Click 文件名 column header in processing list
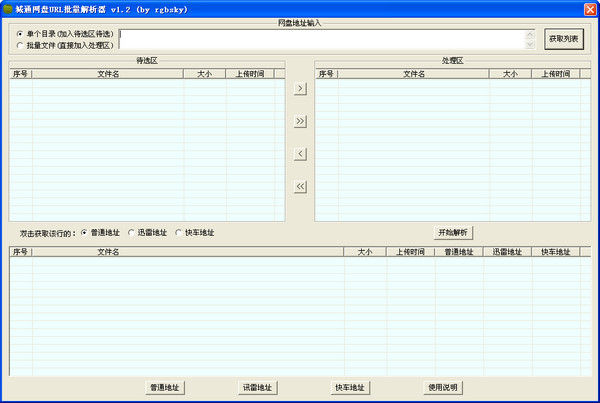Viewport: 600px width, 403px height. 414,74
